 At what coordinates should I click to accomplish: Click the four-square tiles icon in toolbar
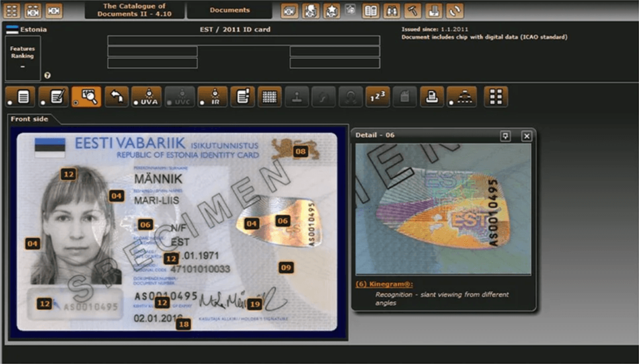pyautogui.click(x=496, y=97)
